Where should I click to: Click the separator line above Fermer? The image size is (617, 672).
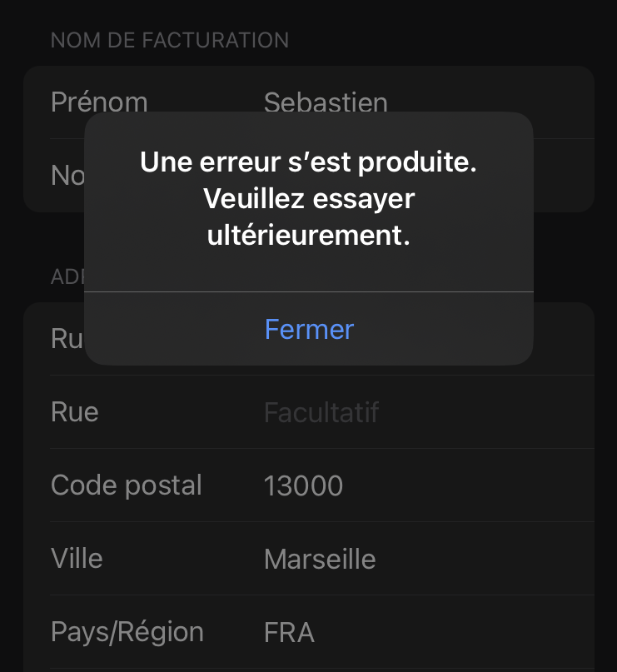pos(309,292)
